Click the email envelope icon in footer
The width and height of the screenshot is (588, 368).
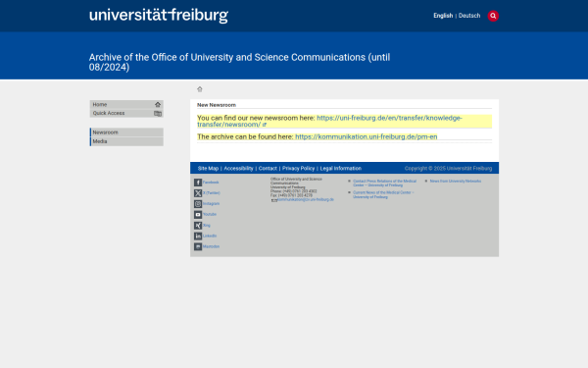pos(274,200)
